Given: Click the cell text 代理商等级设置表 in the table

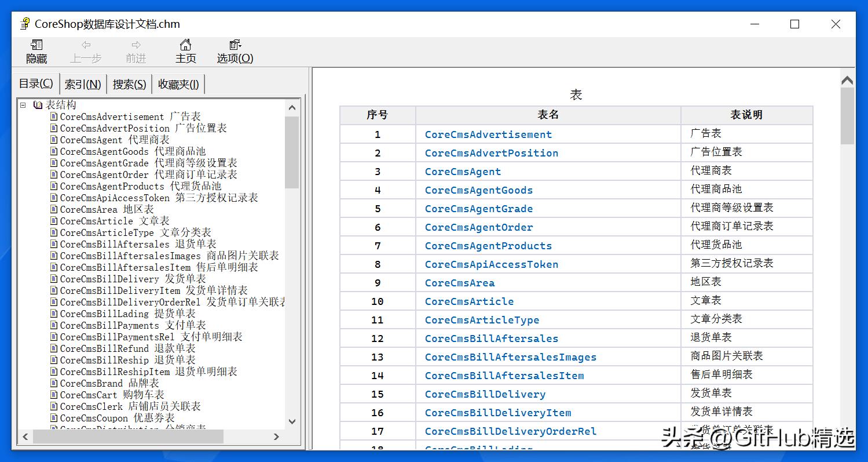Looking at the screenshot, I should point(732,208).
